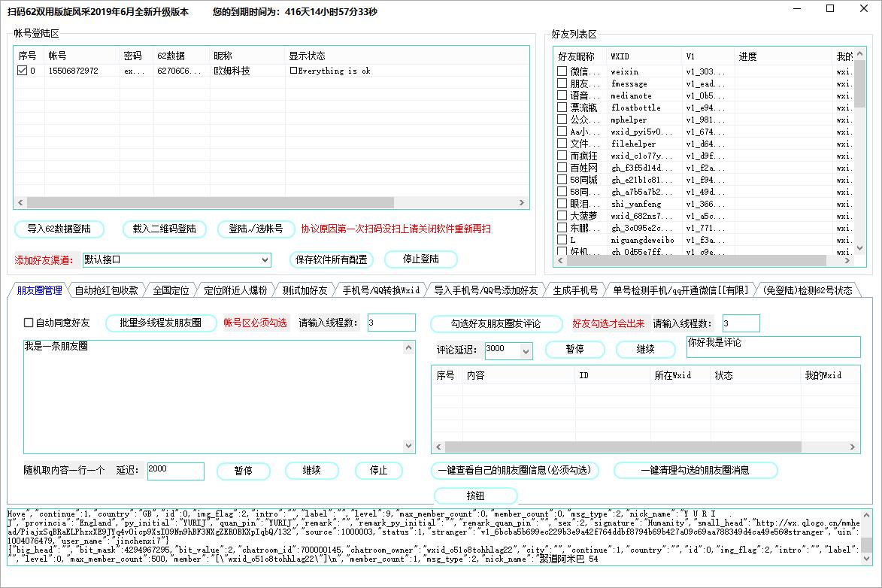
Task: Click 一键清理勾选的朋友圈消息 button
Action: tap(696, 470)
